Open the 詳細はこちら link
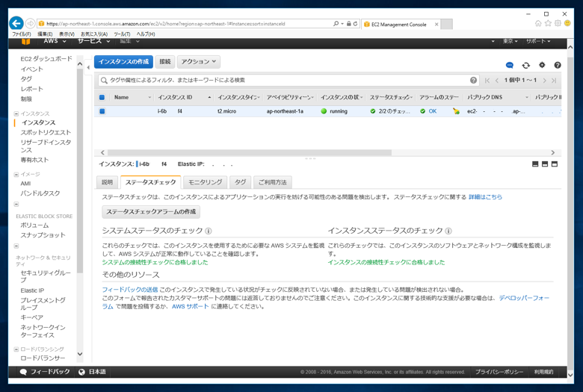 [485, 197]
